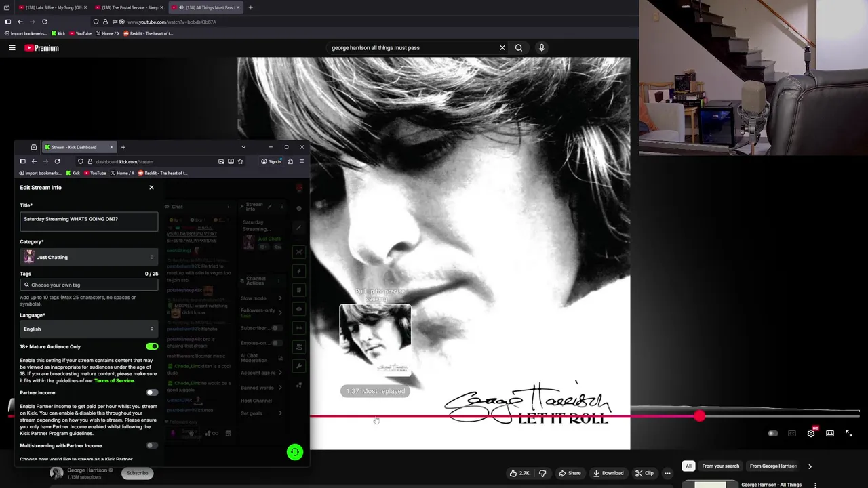Screen dimensions: 868x488
Task: Switch to Labi Siffre My Song tab
Action: 53,7
